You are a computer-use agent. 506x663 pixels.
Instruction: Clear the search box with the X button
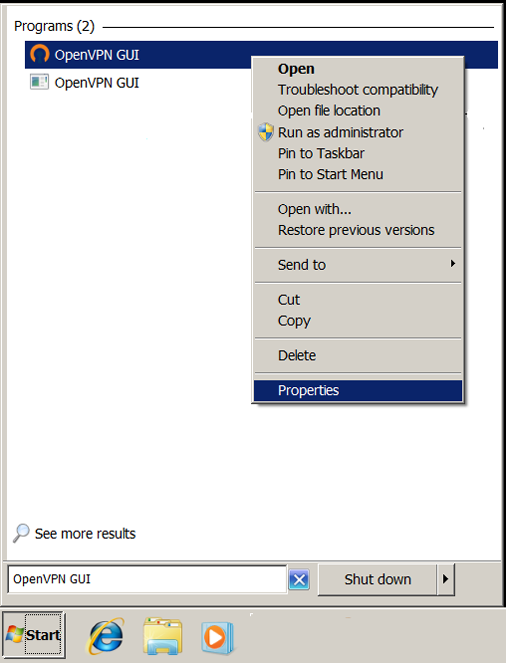coord(299,579)
